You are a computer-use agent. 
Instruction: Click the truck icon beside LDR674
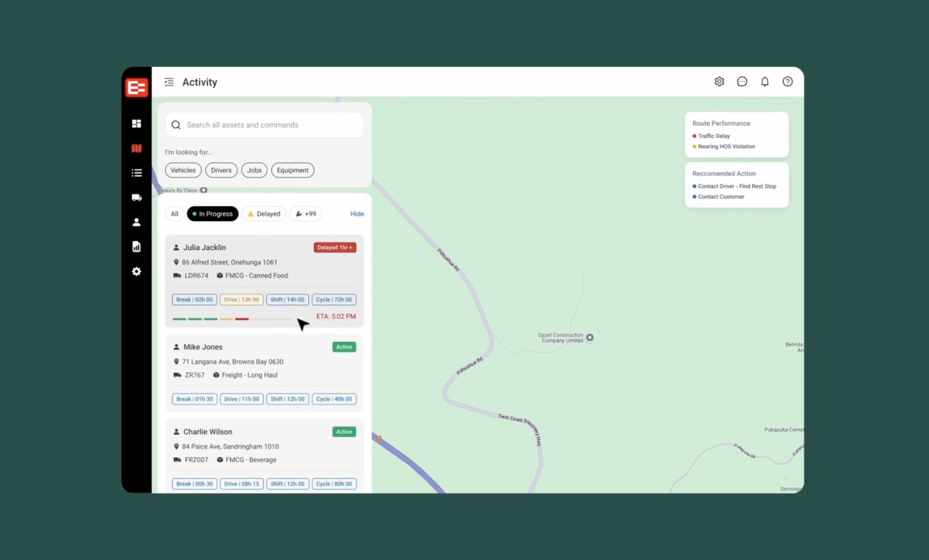177,276
